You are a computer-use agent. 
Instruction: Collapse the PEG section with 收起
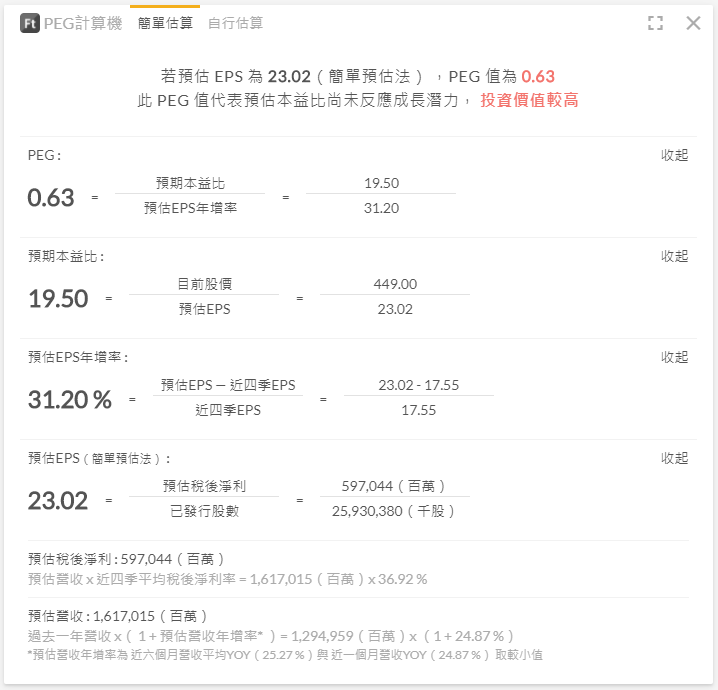click(x=674, y=156)
